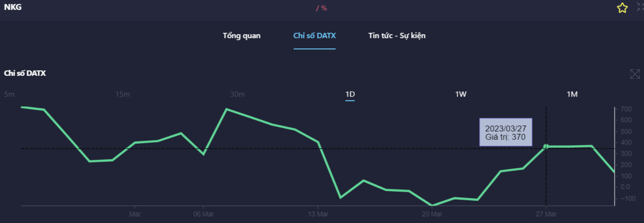The height and width of the screenshot is (223, 644).
Task: Click the 13 Mar date label
Action: coord(318,214)
